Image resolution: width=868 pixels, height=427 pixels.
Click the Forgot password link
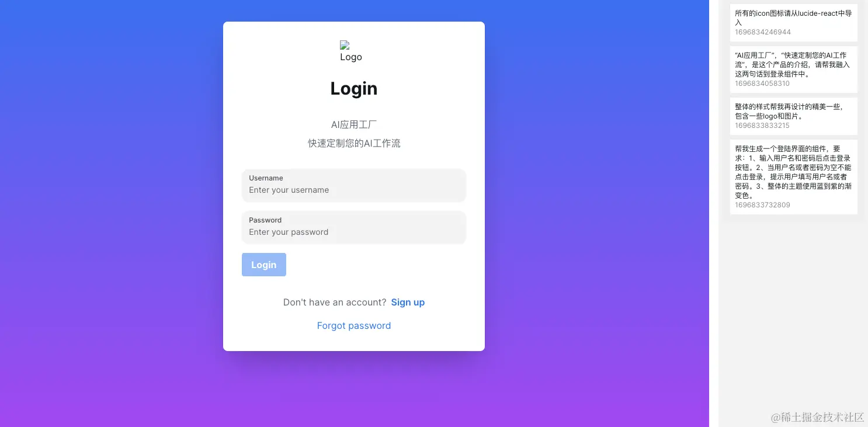(x=354, y=325)
